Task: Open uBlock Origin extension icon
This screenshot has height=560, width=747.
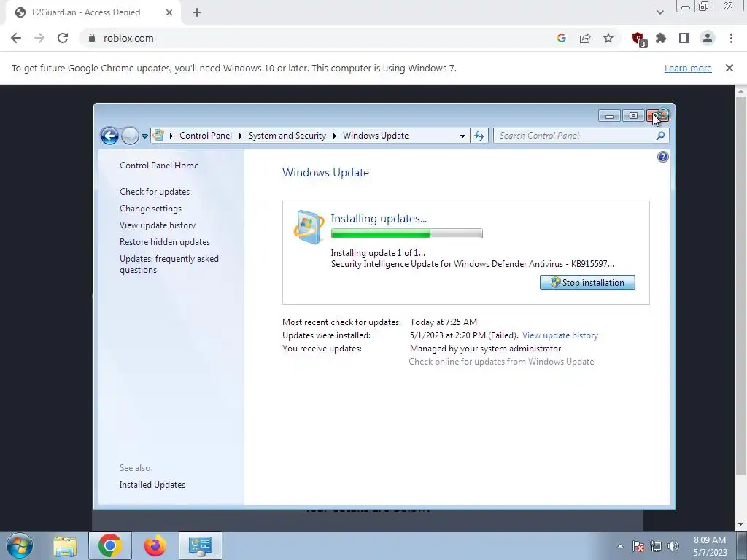Action: (638, 39)
